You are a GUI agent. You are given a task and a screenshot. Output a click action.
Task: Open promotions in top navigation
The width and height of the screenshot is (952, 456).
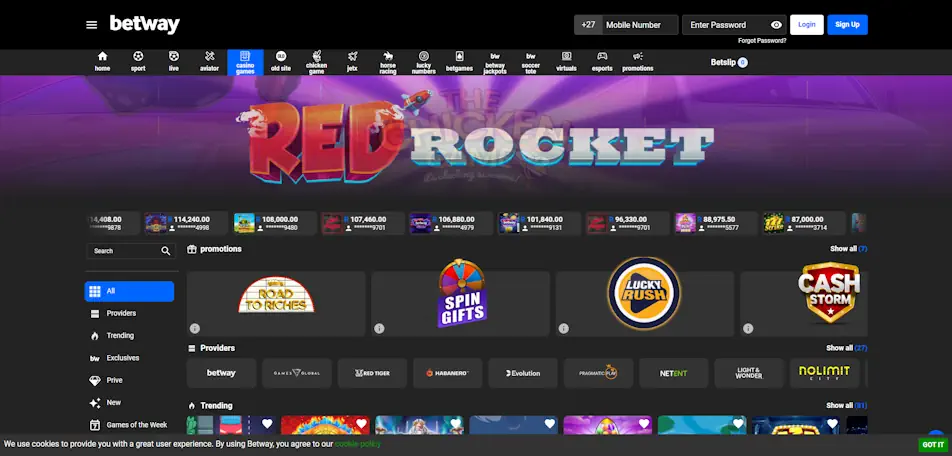pos(638,62)
